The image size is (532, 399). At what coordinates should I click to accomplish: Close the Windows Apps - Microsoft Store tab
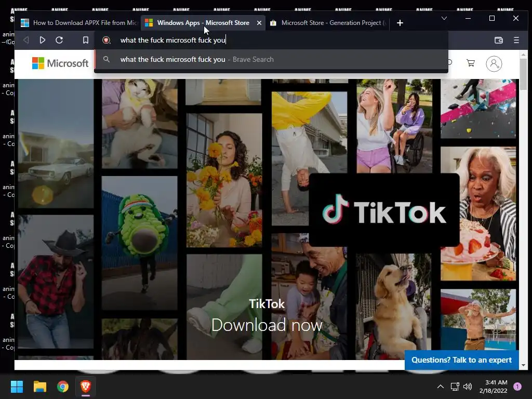point(259,23)
